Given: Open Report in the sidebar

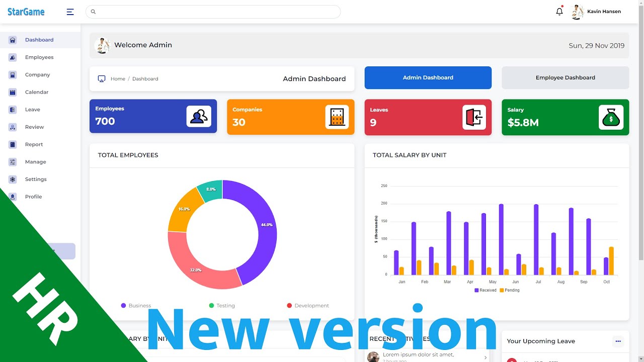Looking at the screenshot, I should point(34,144).
